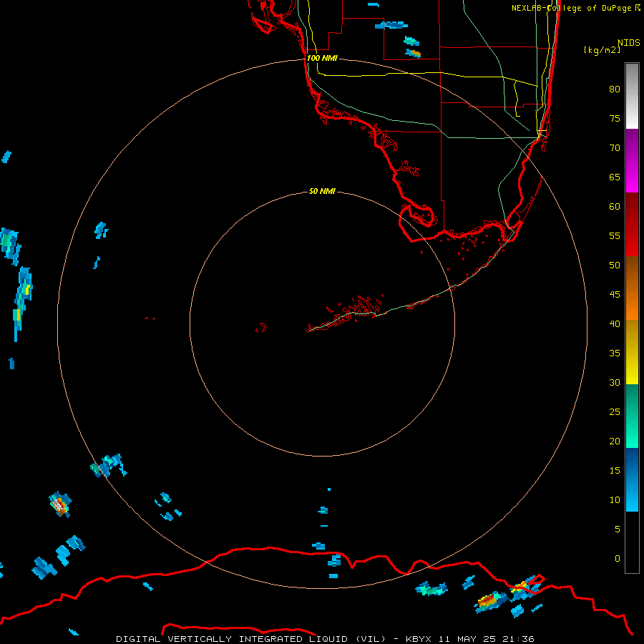Screen dimensions: 644x644
Task: Click the scale value 30
Action: coord(615,382)
